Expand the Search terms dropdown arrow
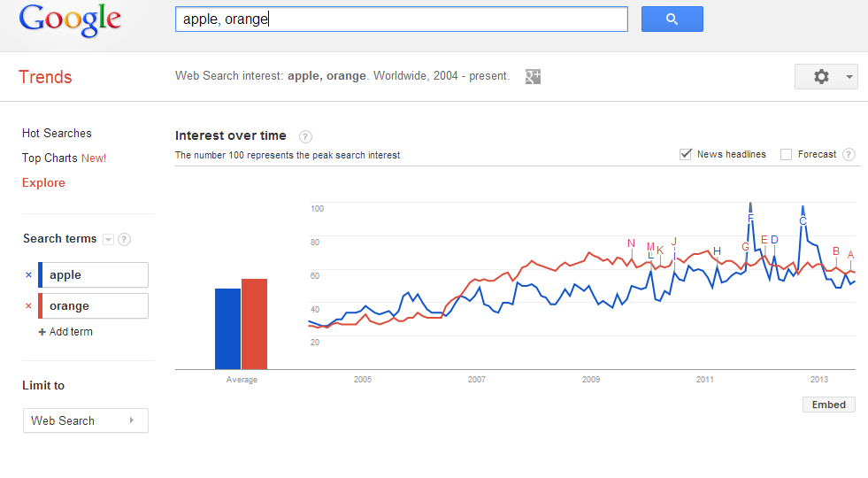 [x=108, y=239]
